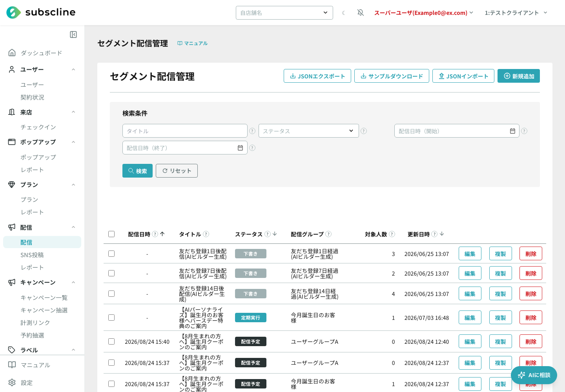Tick the select-all checkbox in table header
Screen dimensions: 565x392
tap(111, 234)
